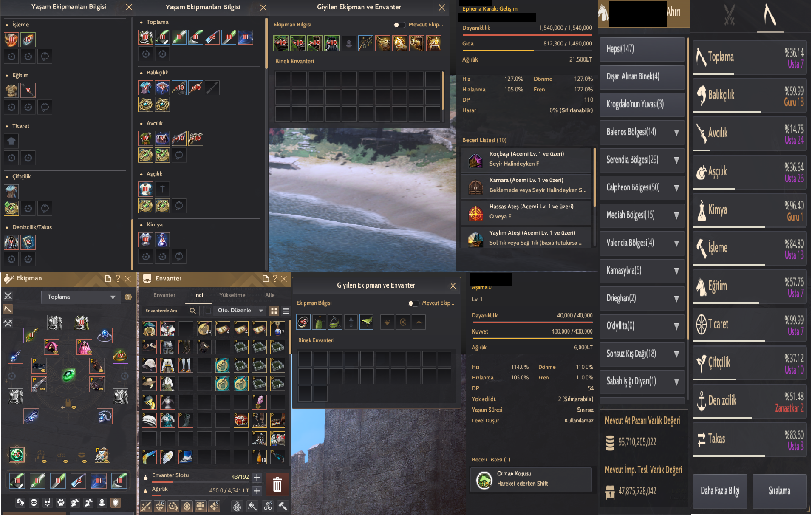Click the Orman Koşusu skill icon
Image resolution: width=812 pixels, height=515 pixels.
(x=484, y=480)
